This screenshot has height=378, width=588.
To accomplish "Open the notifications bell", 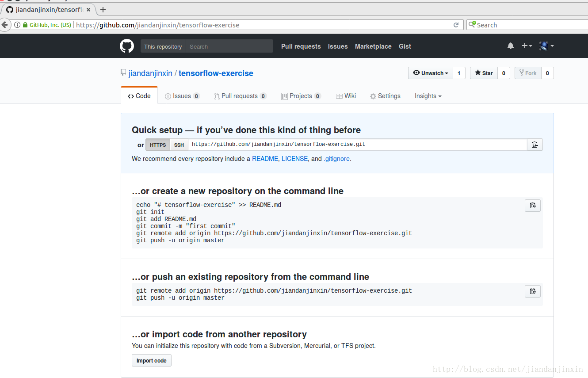I will click(x=511, y=46).
